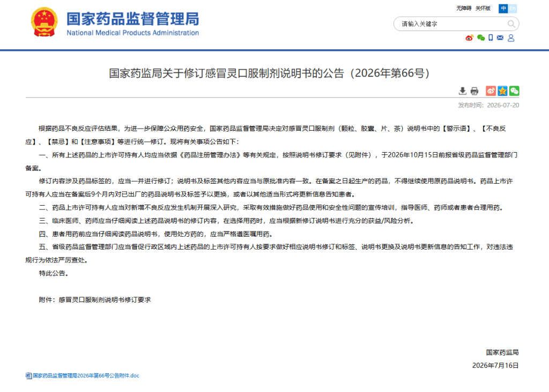This screenshot has width=549, height=392.
Task: Open attachment 国家药品监督管理局2026年第66号公告附件.doc
Action: pyautogui.click(x=86, y=375)
